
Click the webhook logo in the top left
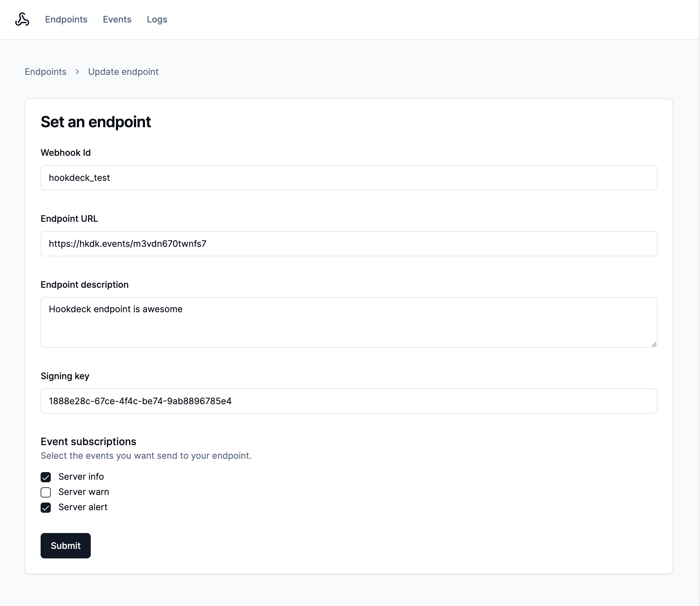click(22, 19)
